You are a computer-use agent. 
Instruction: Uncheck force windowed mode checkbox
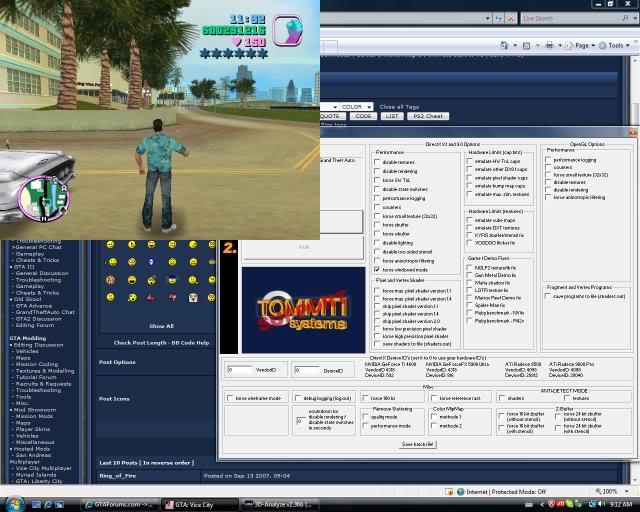pos(379,269)
